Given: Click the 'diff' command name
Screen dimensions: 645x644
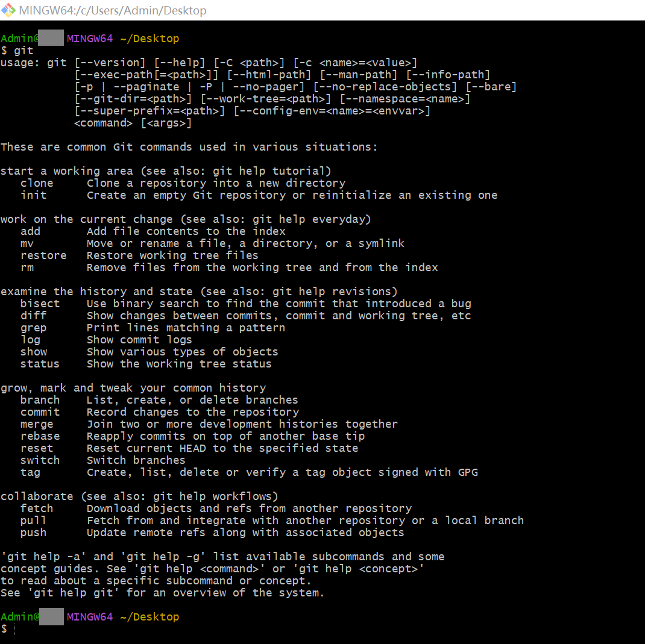Looking at the screenshot, I should (x=34, y=316).
